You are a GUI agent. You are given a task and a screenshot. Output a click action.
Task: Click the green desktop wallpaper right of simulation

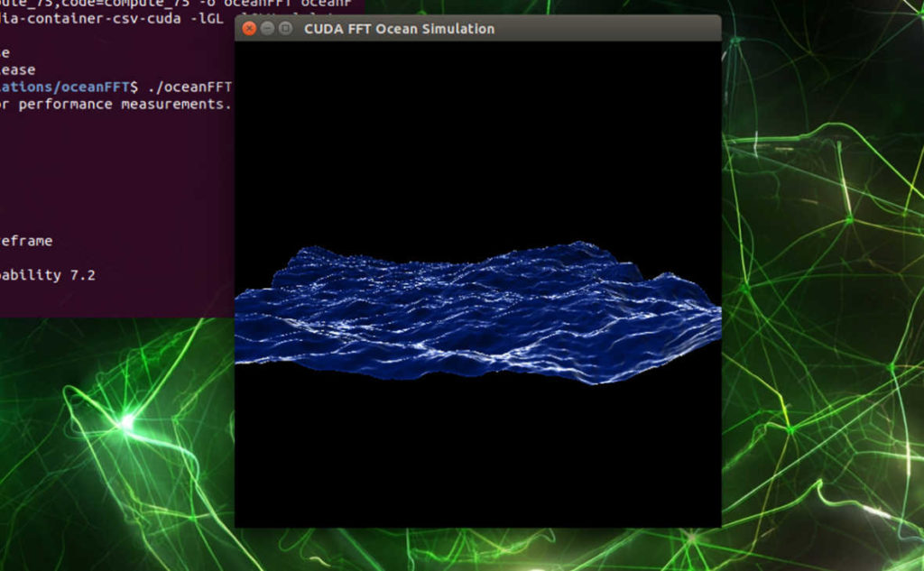(x=821, y=271)
